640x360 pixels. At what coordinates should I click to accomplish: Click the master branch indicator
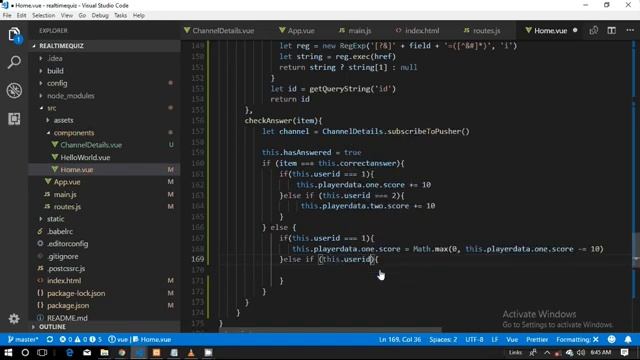[x=23, y=339]
